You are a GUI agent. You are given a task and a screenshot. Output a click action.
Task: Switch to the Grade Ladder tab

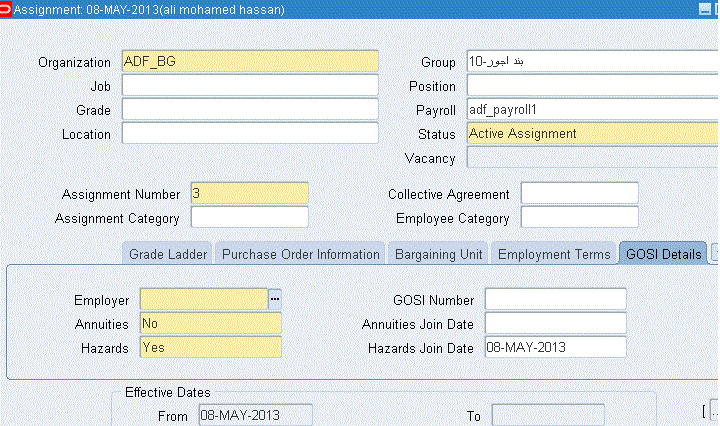coord(168,254)
